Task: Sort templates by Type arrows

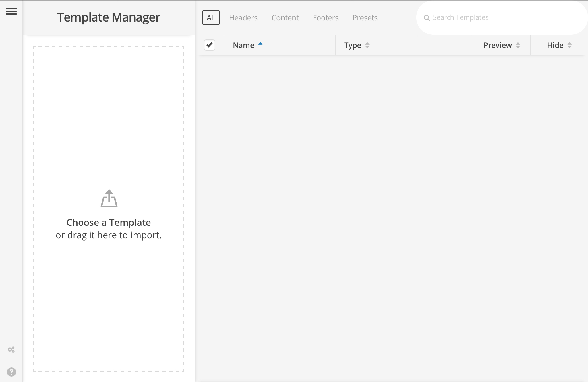Action: tap(367, 45)
